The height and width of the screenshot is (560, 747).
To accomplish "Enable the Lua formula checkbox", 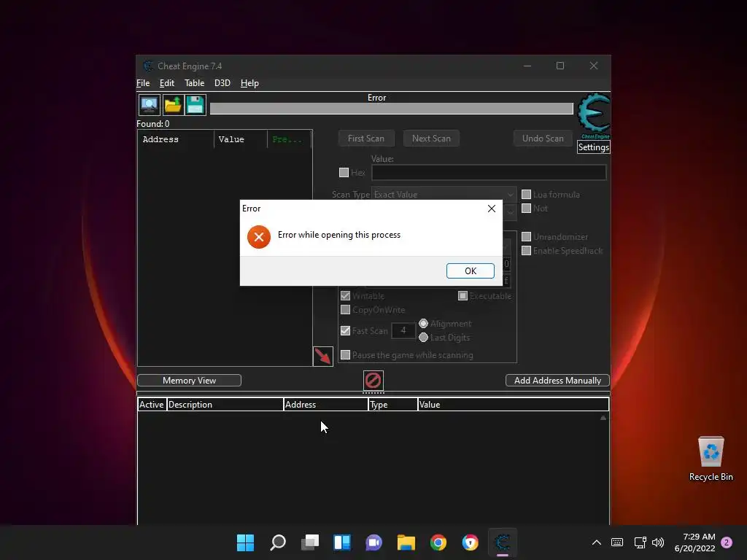I will point(527,194).
